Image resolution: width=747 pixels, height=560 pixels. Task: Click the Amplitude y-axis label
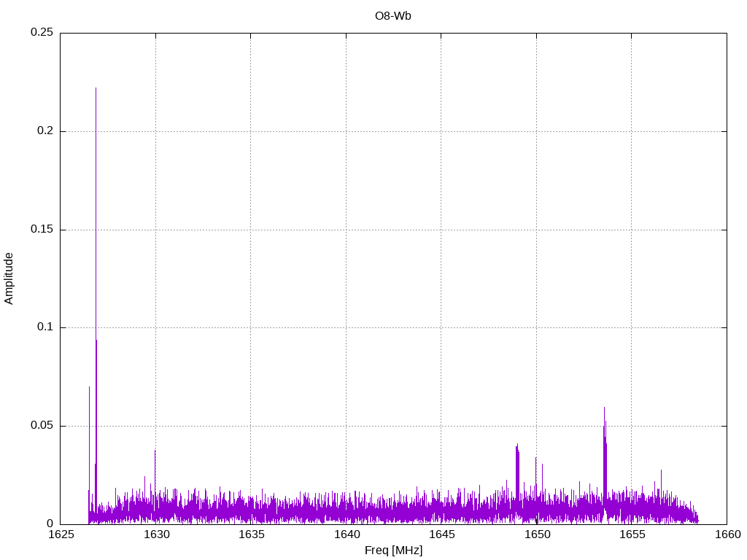click(9, 278)
